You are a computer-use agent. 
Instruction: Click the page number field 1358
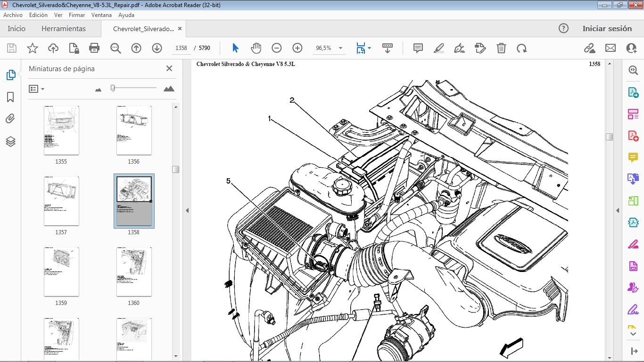pyautogui.click(x=181, y=48)
